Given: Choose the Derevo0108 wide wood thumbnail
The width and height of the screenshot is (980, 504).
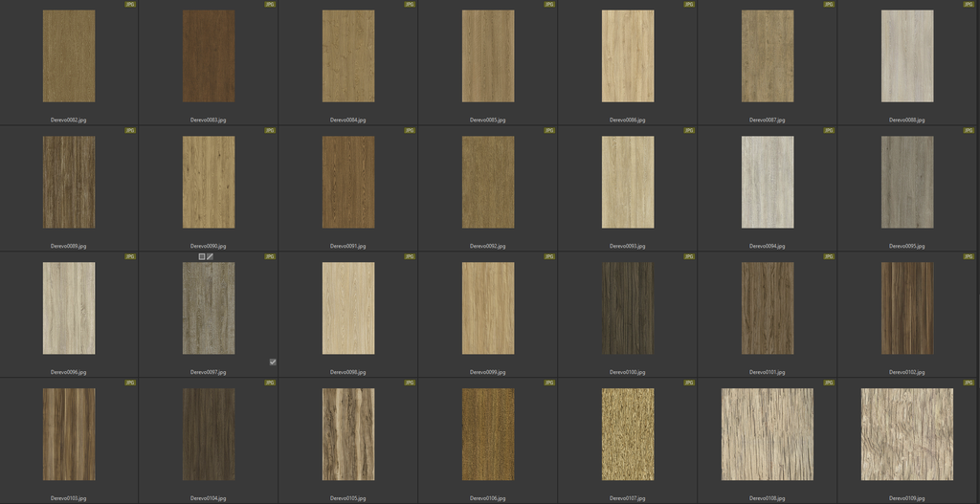Looking at the screenshot, I should pyautogui.click(x=768, y=434).
